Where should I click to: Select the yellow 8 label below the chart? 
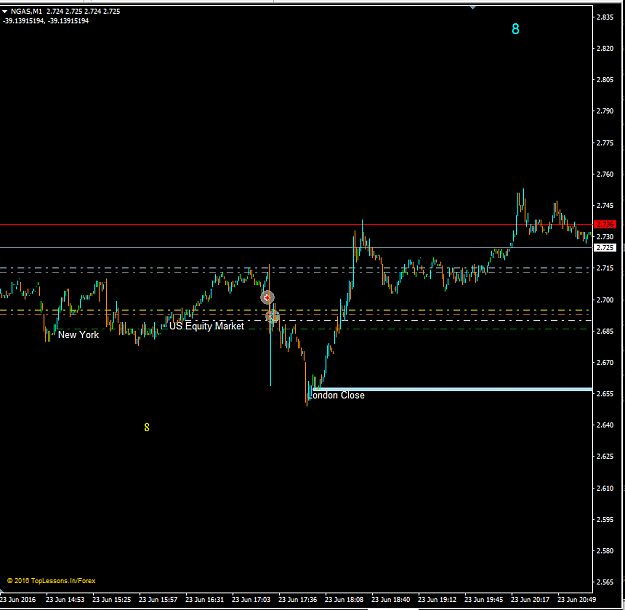coord(147,427)
